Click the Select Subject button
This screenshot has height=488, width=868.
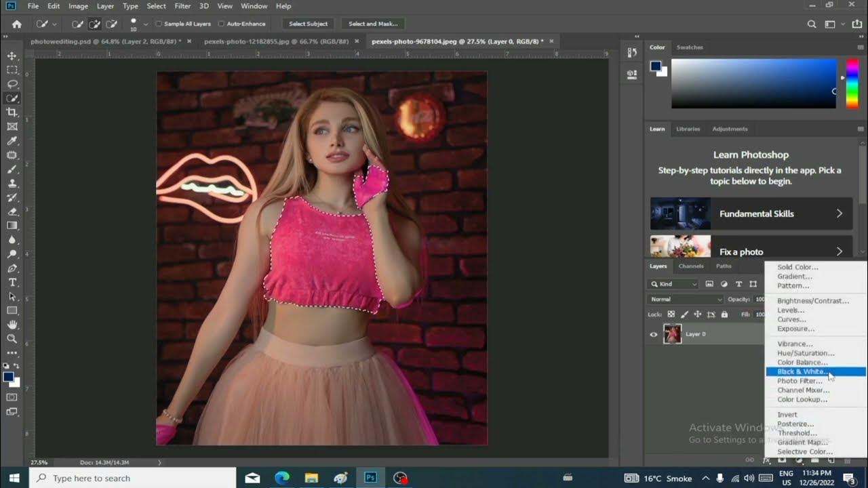(308, 24)
